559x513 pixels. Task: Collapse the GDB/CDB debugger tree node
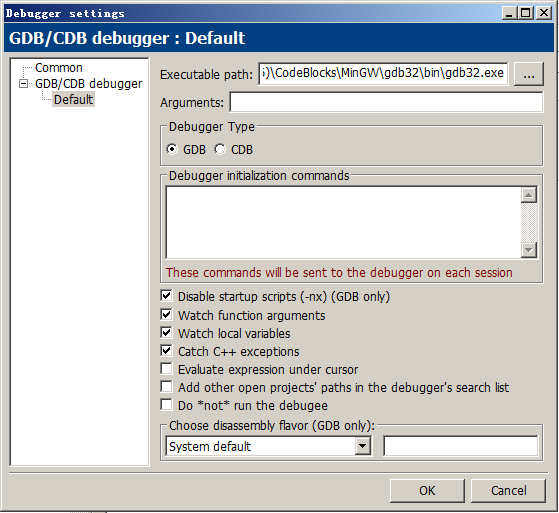pyautogui.click(x=24, y=83)
